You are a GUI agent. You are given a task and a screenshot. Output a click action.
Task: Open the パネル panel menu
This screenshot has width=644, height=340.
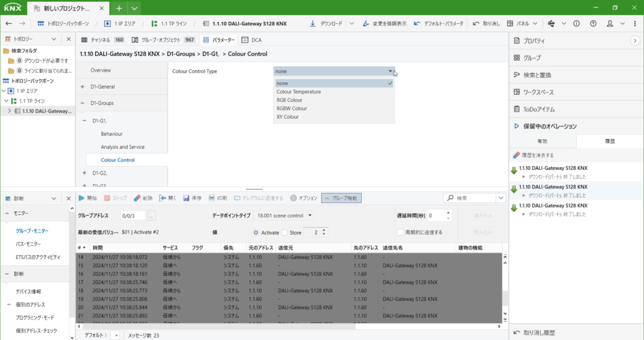(x=522, y=24)
